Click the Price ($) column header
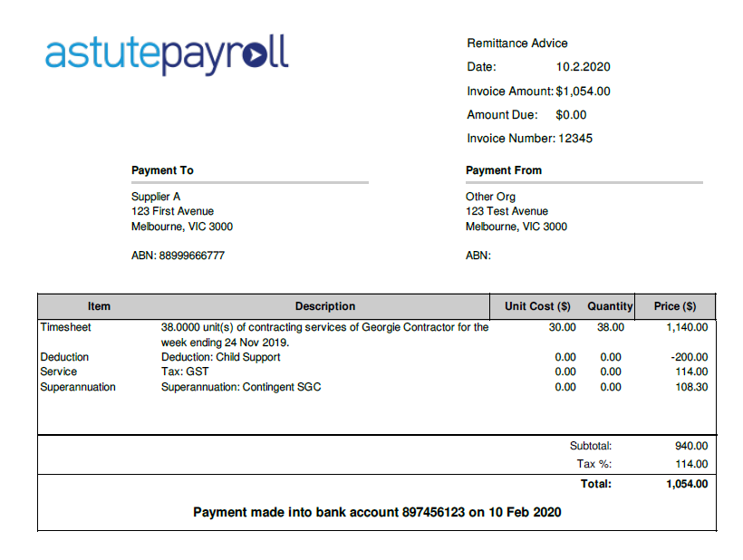The image size is (743, 560). pos(675,306)
